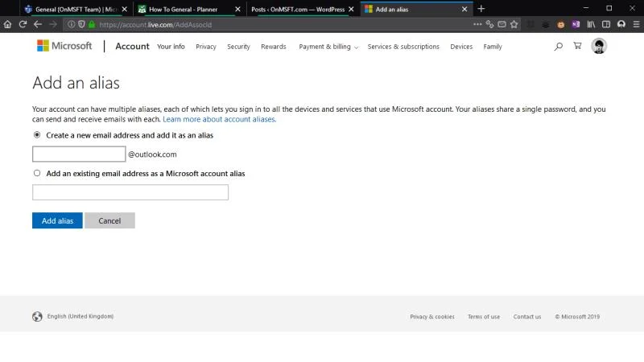Click the orange face extension icon

coord(560,25)
